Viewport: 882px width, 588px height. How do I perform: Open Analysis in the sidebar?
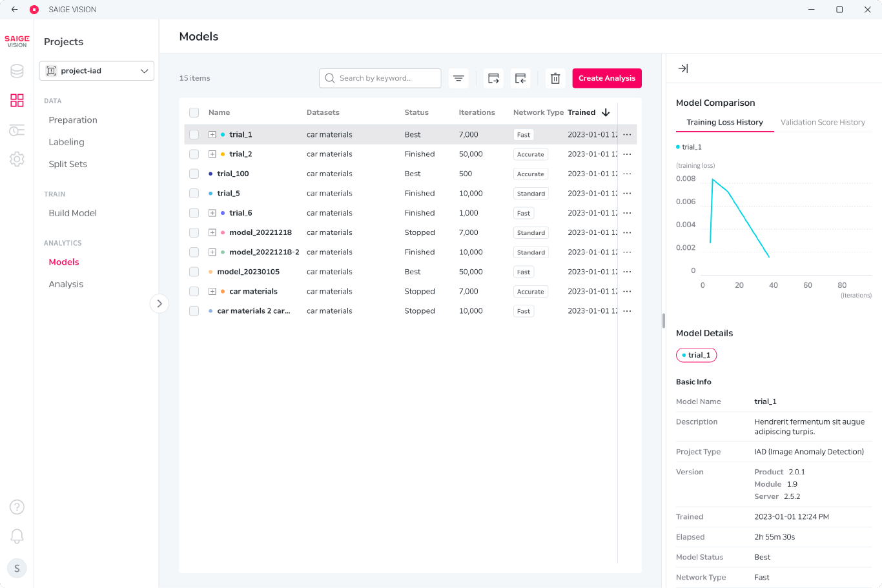66,284
